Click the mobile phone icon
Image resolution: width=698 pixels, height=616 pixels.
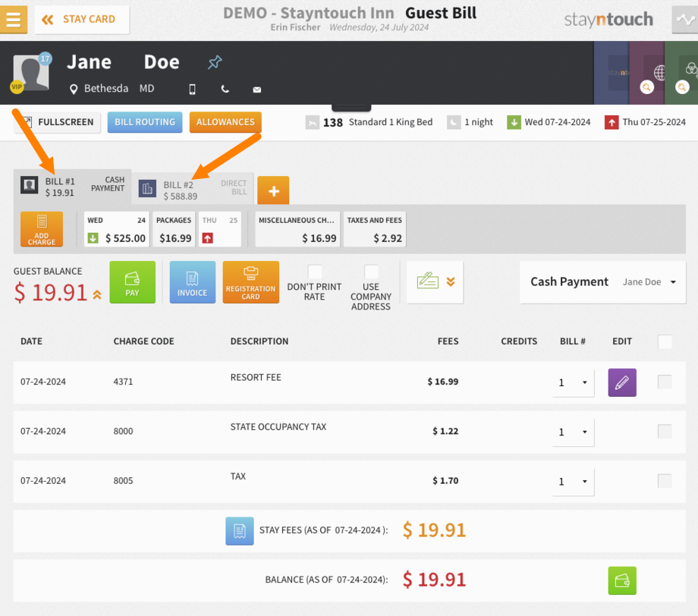192,89
